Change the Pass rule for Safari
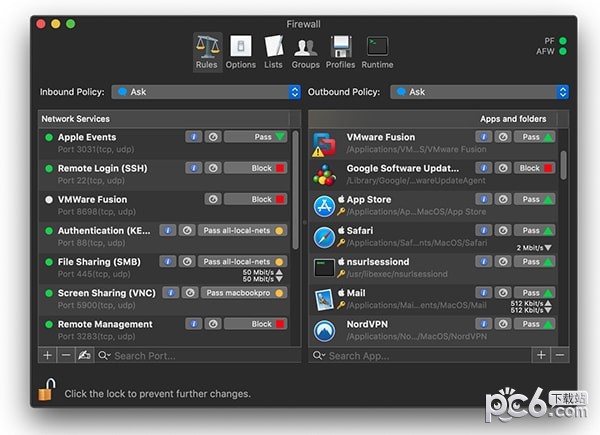 pyautogui.click(x=535, y=230)
